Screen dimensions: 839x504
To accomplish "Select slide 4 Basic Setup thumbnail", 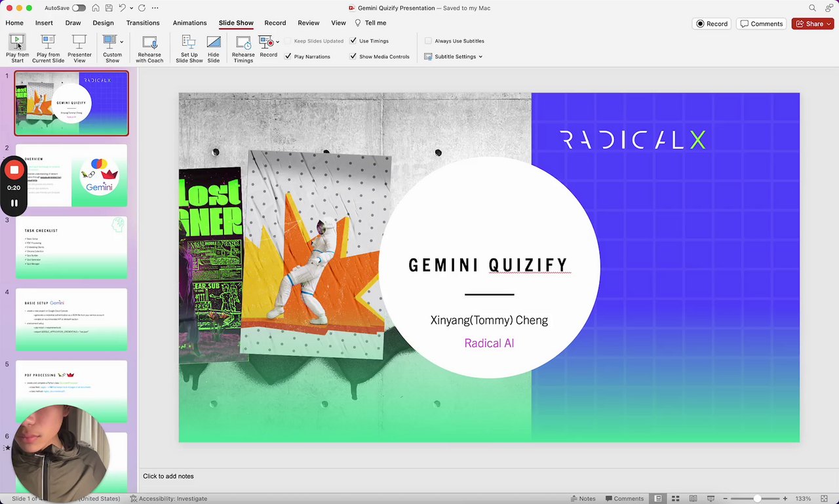I will pyautogui.click(x=71, y=320).
